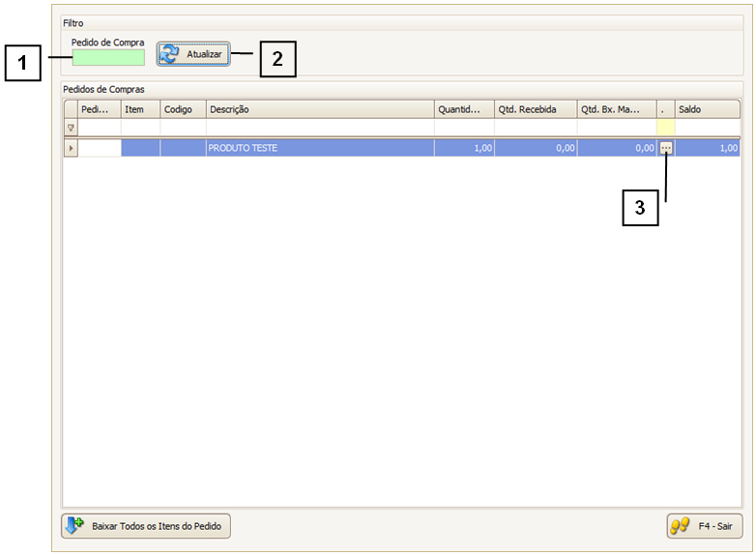Image resolution: width=756 pixels, height=555 pixels.
Task: Sort by the Qtd. Recebida column header
Action: click(x=535, y=109)
